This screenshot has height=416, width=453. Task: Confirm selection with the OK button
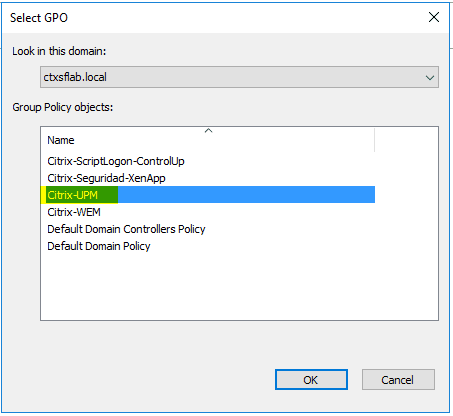(x=311, y=379)
